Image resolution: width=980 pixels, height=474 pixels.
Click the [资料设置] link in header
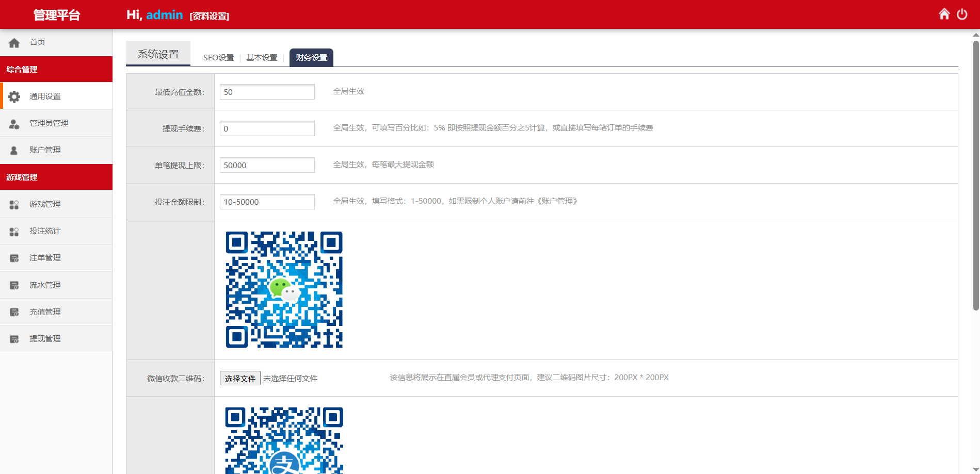(x=210, y=16)
